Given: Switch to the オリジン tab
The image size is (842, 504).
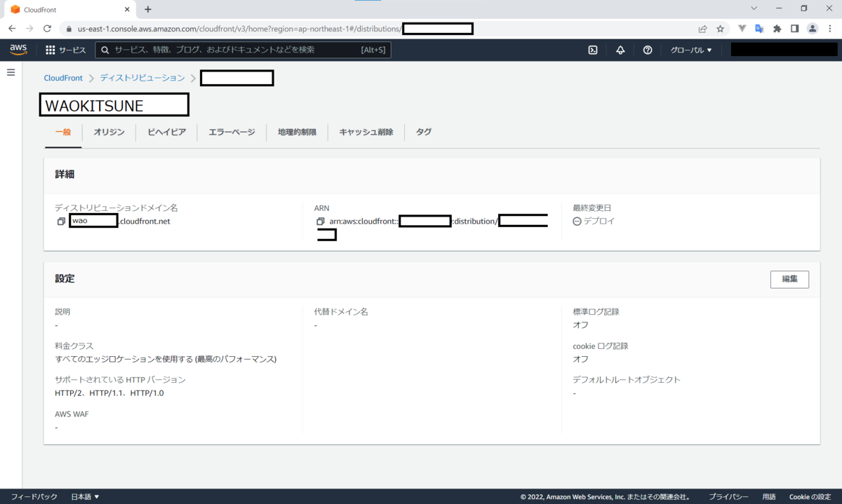Looking at the screenshot, I should (x=109, y=132).
